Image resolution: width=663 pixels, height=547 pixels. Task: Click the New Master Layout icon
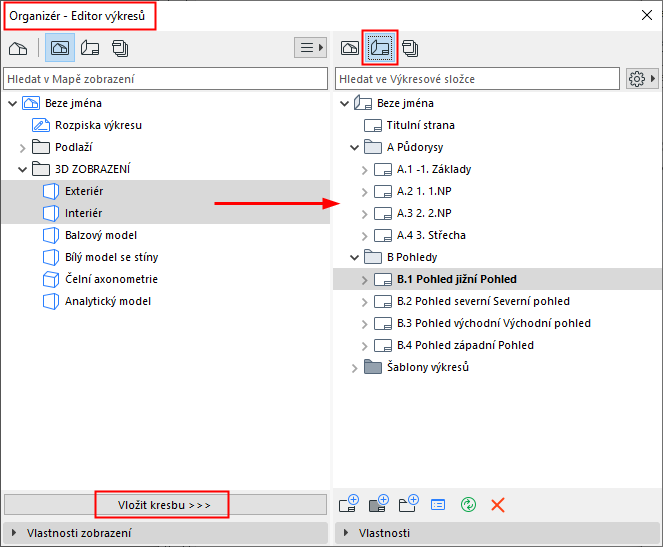coord(379,504)
